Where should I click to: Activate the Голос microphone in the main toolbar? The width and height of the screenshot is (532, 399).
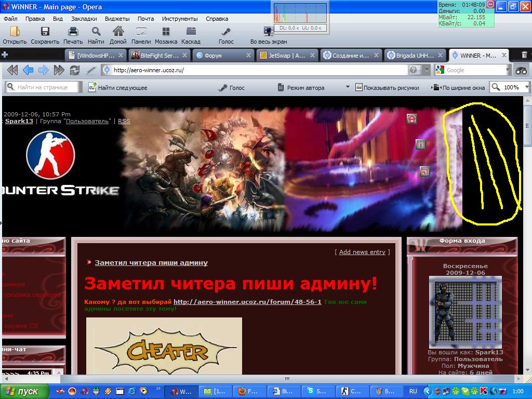click(226, 36)
